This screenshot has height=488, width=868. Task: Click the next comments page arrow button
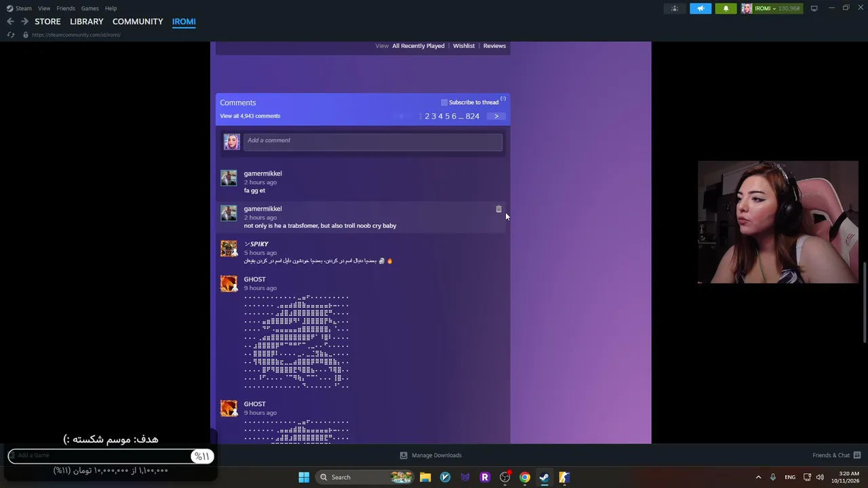(496, 116)
